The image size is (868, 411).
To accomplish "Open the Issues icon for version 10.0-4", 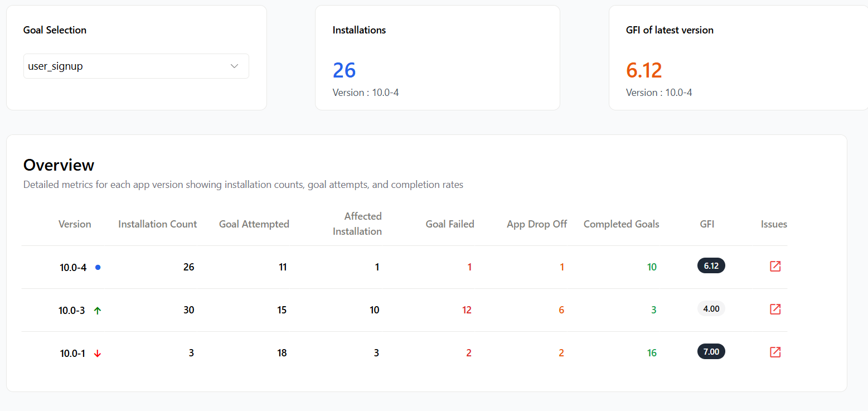I will pos(775,266).
